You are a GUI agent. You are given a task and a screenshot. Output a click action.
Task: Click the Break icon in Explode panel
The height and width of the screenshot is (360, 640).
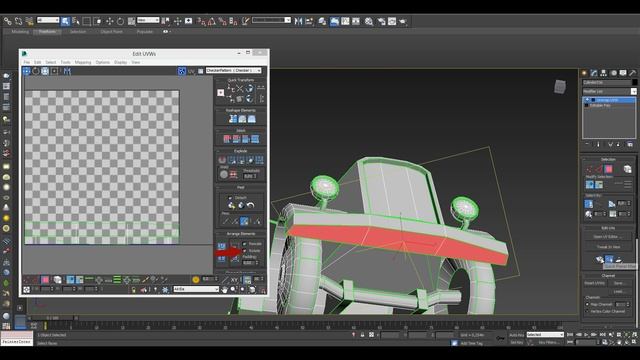click(x=222, y=160)
